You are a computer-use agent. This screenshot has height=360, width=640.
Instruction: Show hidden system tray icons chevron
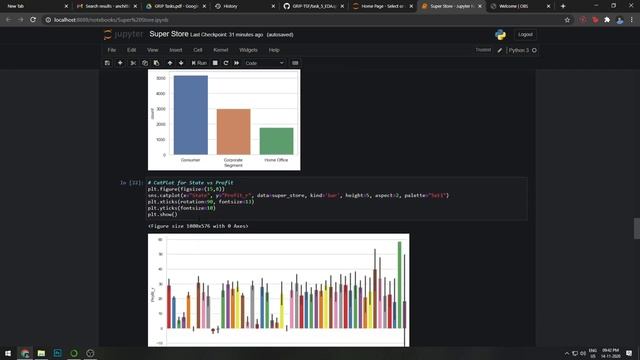[x=567, y=353]
